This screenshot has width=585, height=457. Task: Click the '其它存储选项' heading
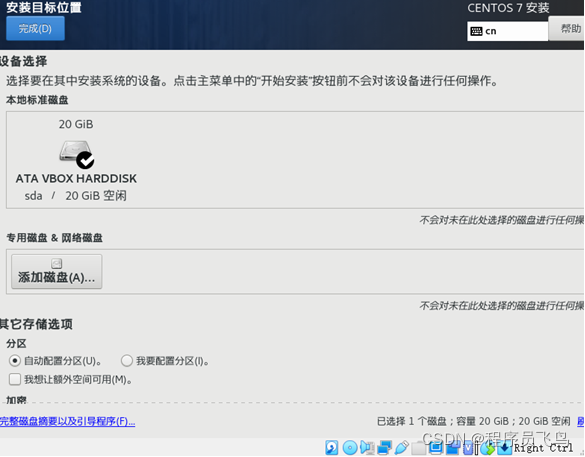tap(36, 324)
